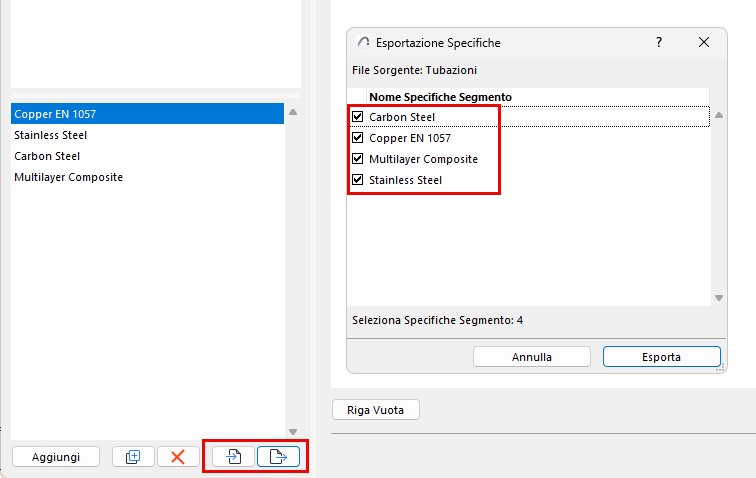Toggle the Stainless Steel checkbox
Viewport: 756px width, 478px height.
click(358, 180)
